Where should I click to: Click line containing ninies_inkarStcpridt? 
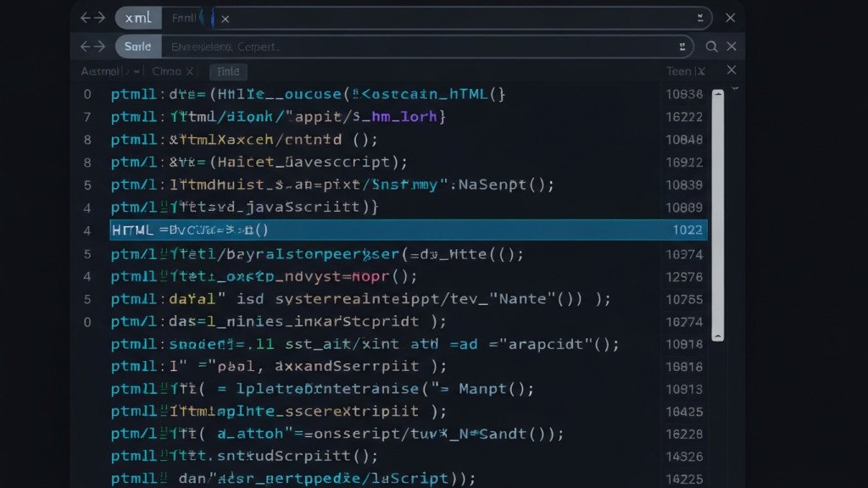(x=278, y=321)
